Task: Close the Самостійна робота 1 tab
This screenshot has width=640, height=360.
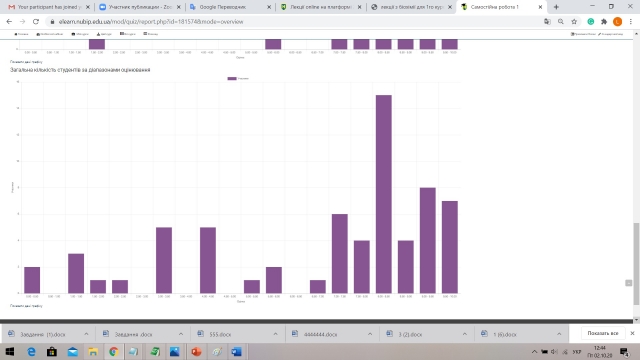Action: pyautogui.click(x=540, y=7)
